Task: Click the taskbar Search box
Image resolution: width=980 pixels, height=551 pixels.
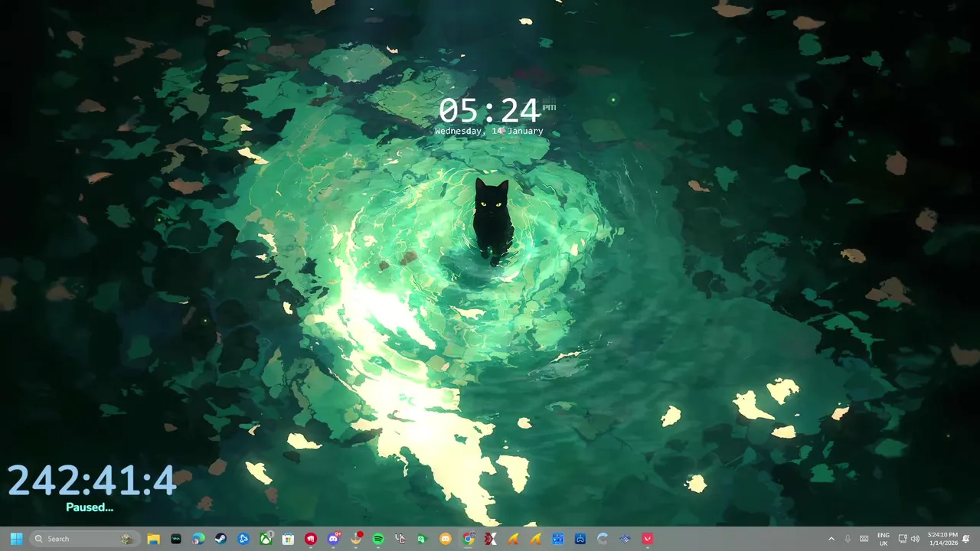Action: [x=84, y=539]
